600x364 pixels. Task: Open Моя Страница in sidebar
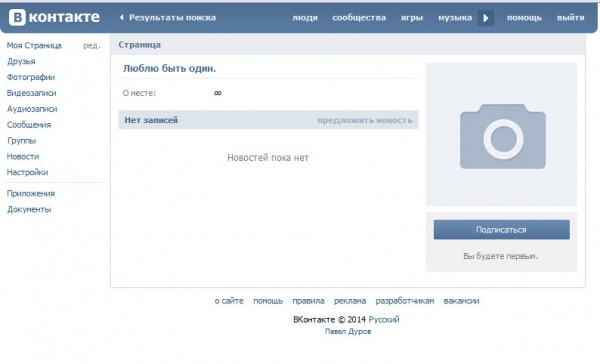coord(34,46)
